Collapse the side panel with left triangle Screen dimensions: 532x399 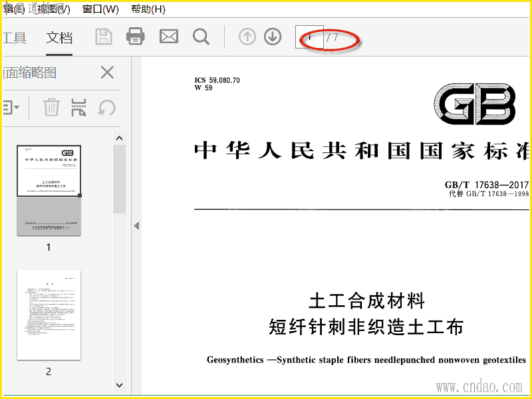pos(136,225)
